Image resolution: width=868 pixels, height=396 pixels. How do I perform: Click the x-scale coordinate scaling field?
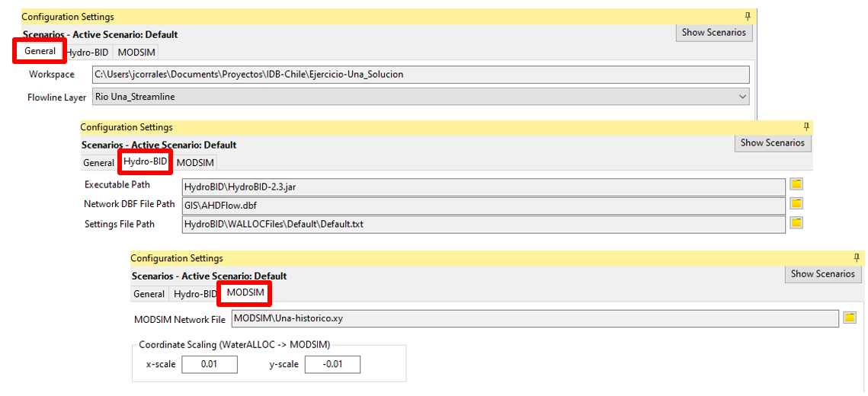point(209,365)
